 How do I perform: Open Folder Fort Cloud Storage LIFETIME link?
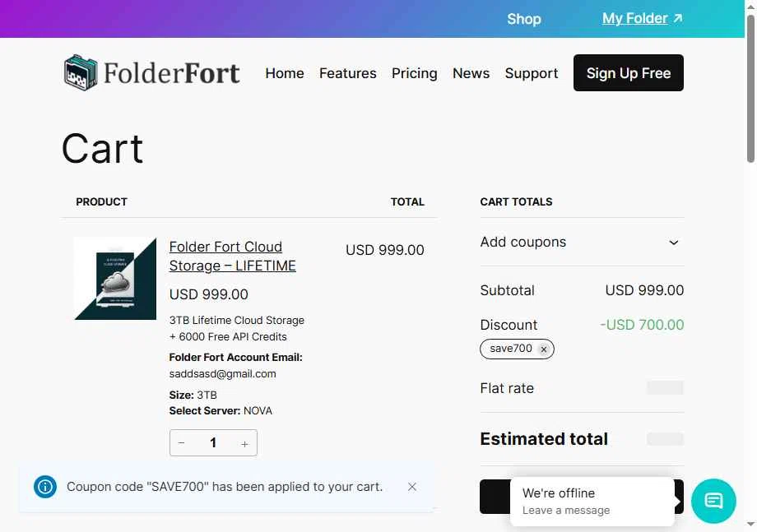coord(232,256)
